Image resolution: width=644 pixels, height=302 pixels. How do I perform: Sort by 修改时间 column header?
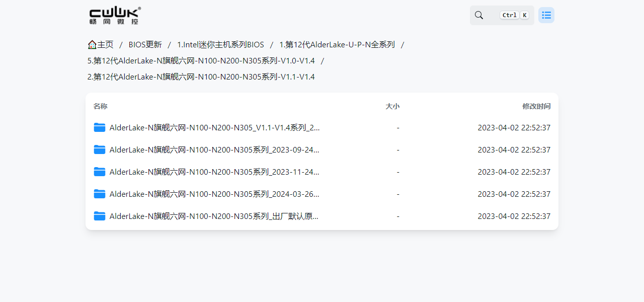pyautogui.click(x=536, y=106)
